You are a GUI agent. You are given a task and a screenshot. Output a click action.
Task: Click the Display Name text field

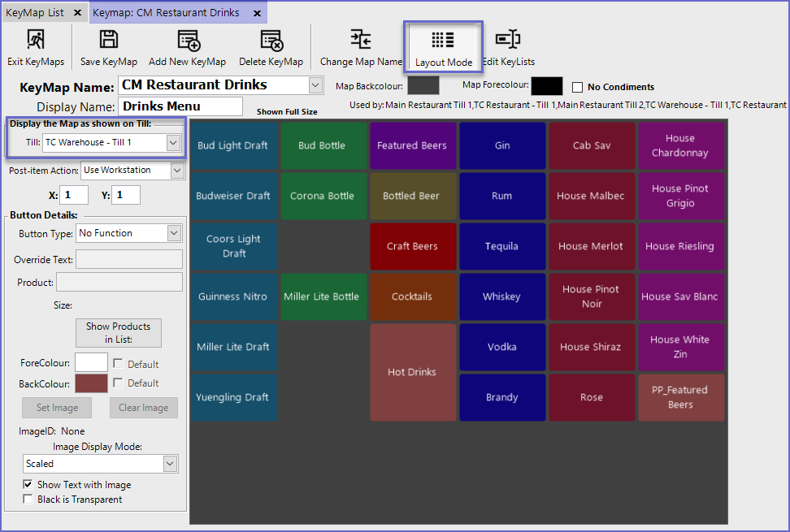coord(180,106)
